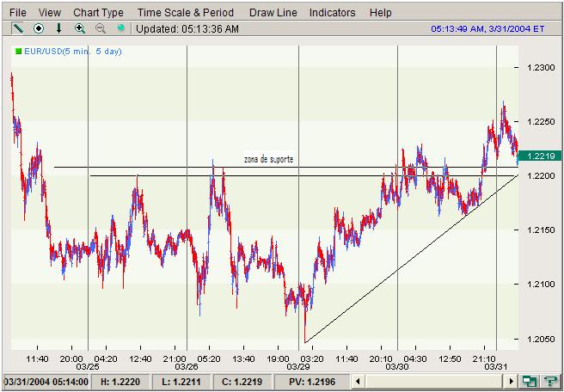Click the 19:00 time axis label
Screen dimensions: 564x392
pyautogui.click(x=278, y=358)
